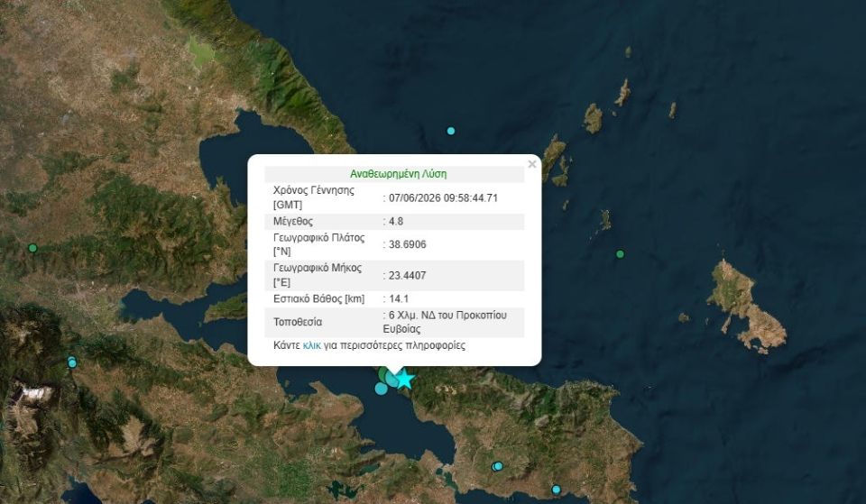866x504 pixels.
Task: Click the location text '6 Χλμ. ΝΔ του Προκοπίου Ευβοίας'
Action: coord(445,322)
